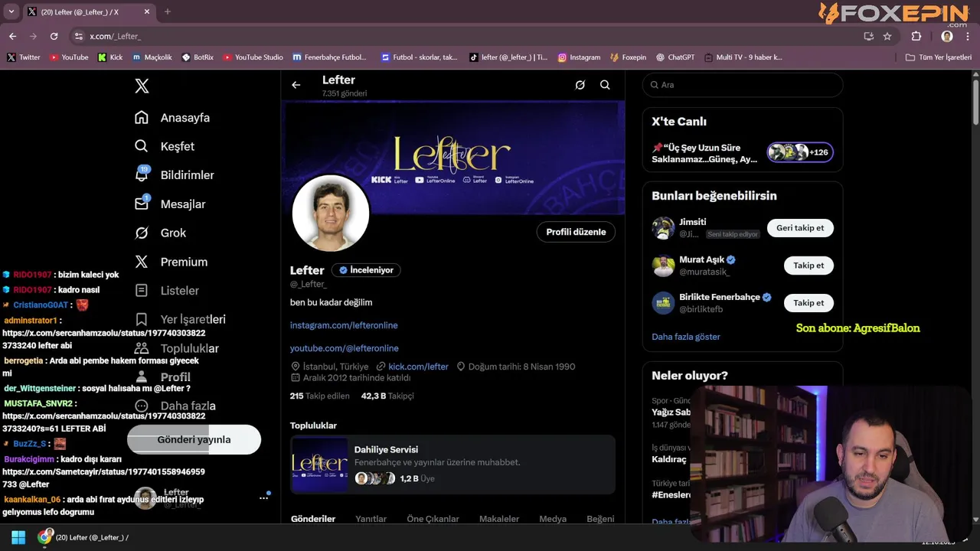Open Grok from the sidebar
This screenshot has height=551, width=980.
coord(161,233)
